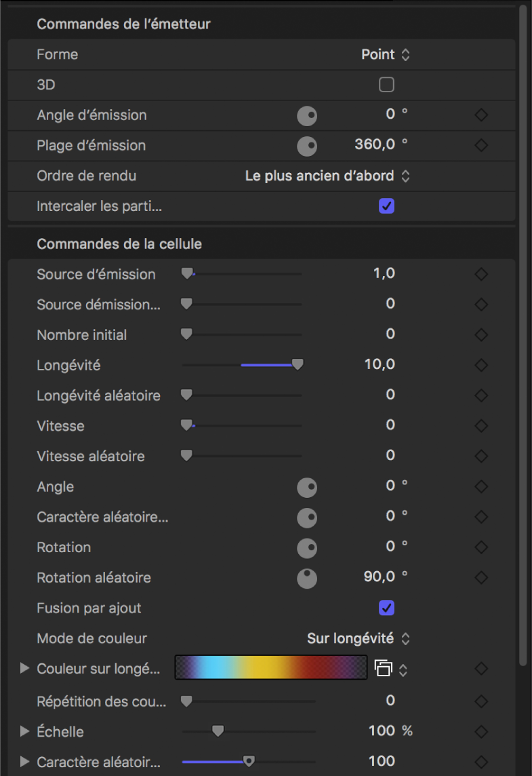
Task: Uncheck Intercaler les particules checkbox
Action: [386, 206]
